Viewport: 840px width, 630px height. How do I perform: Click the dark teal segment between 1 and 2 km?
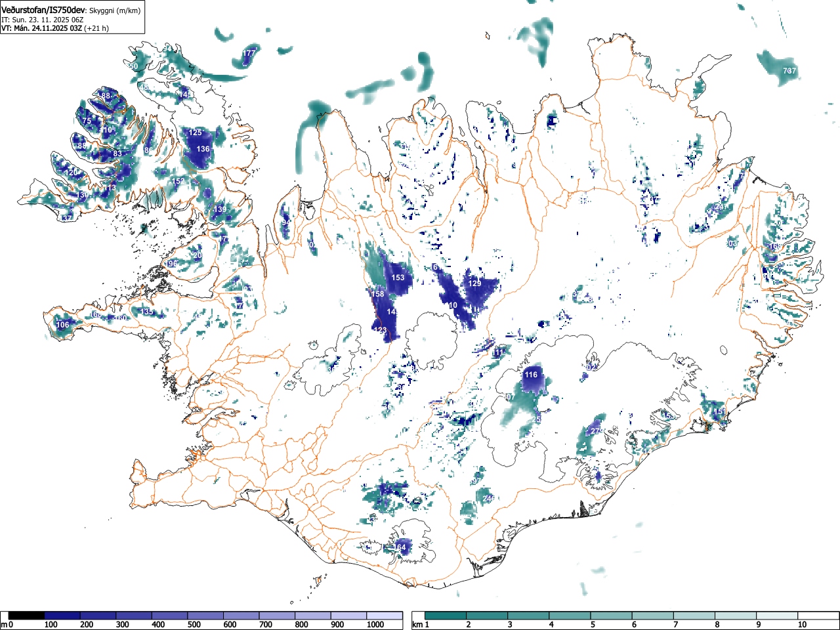coord(446,616)
